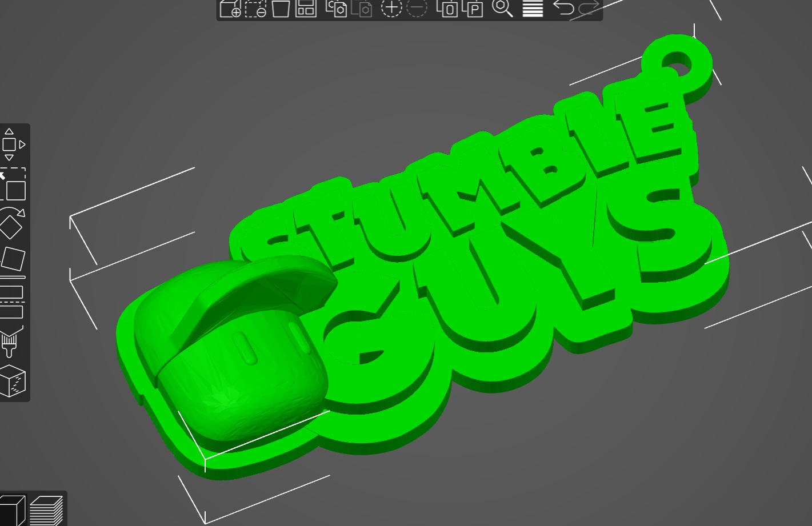
Task: Click the Undo arrow in the toolbar
Action: (x=563, y=9)
